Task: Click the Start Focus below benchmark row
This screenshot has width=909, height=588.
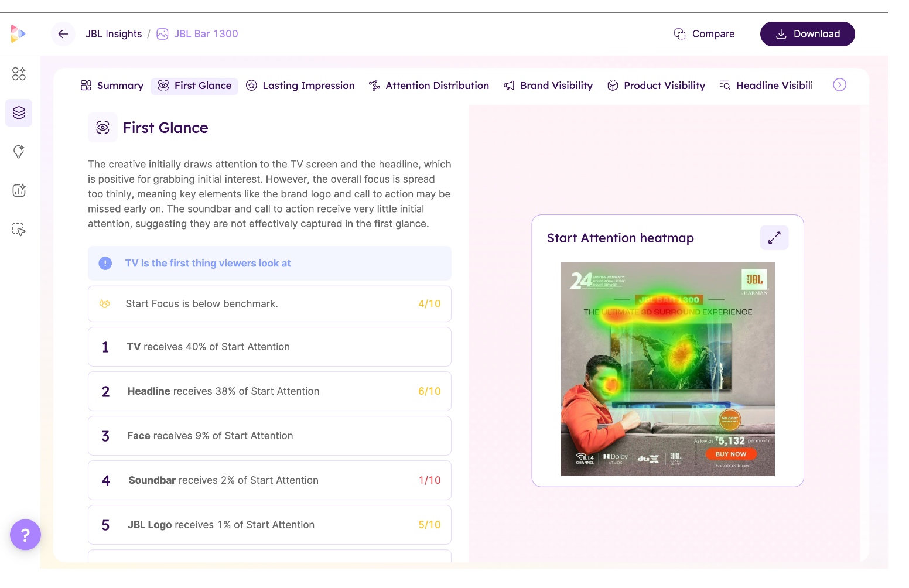Action: [x=269, y=304]
